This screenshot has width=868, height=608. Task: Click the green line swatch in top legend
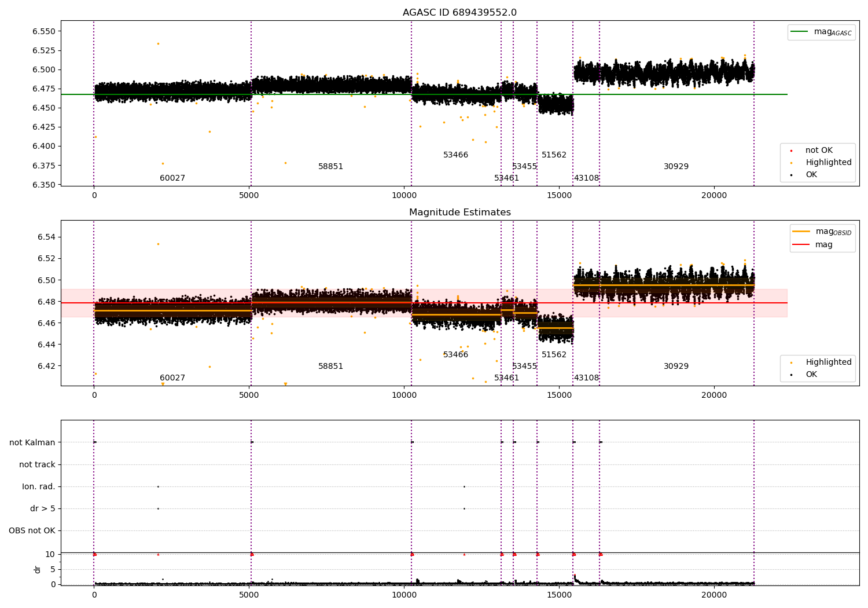[800, 32]
